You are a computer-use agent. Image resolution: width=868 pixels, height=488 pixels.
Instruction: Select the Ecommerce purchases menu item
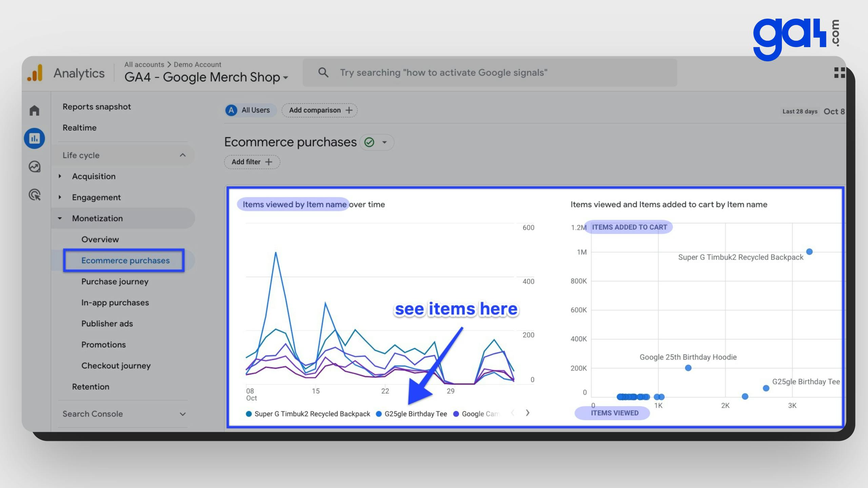coord(125,260)
